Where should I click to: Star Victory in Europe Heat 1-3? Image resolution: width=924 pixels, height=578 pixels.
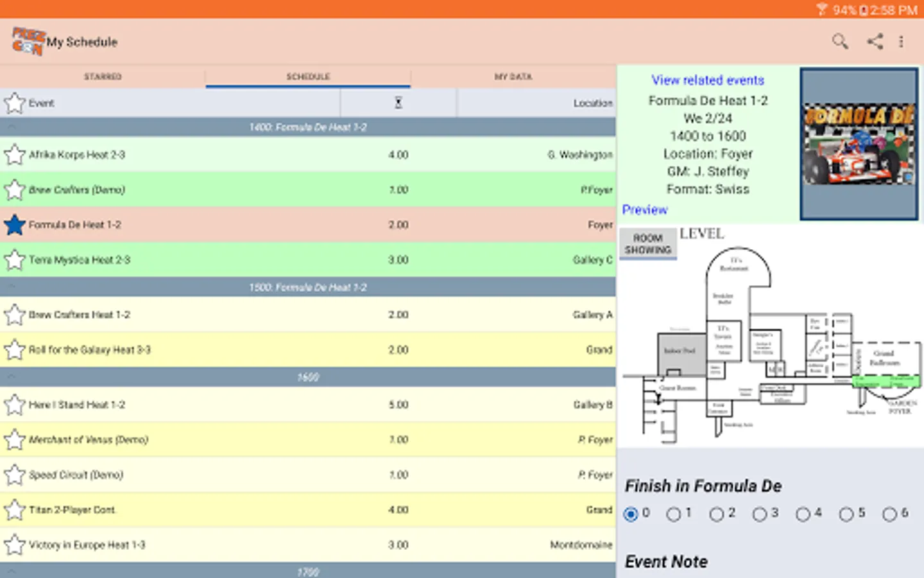point(14,545)
